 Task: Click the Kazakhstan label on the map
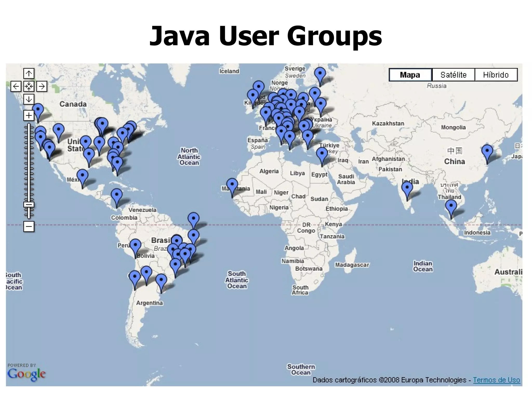(388, 123)
